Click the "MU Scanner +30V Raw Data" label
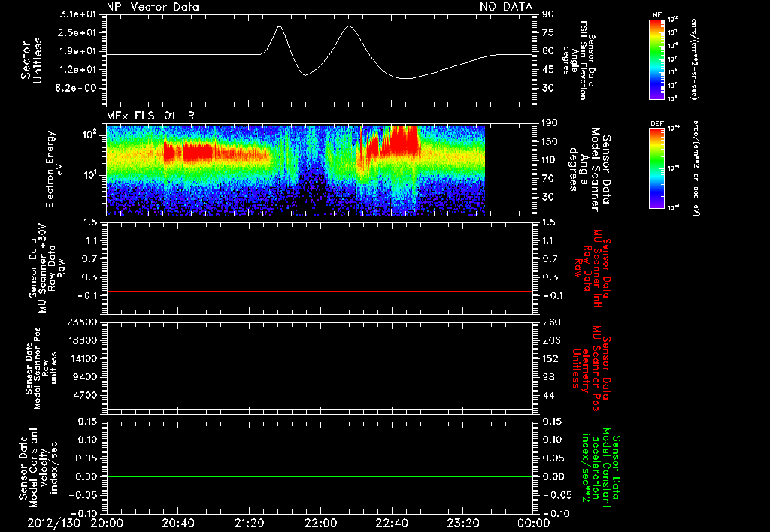Image resolution: width=770 pixels, height=532 pixels. 46,268
